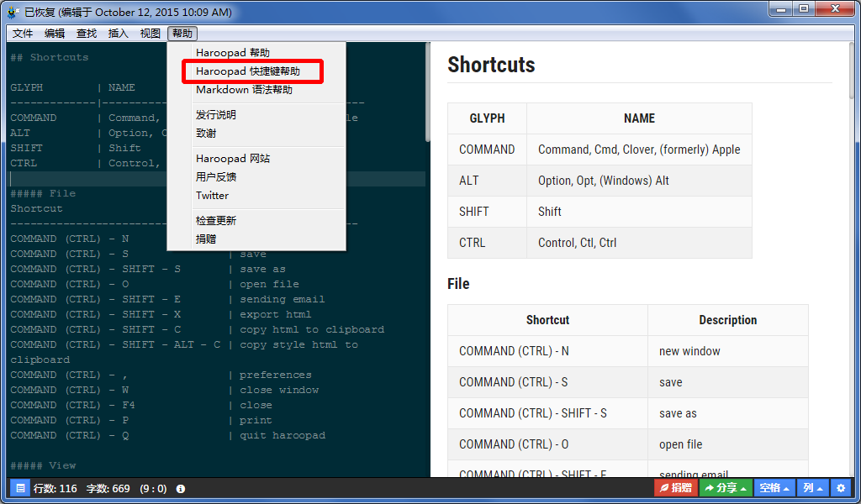The width and height of the screenshot is (861, 504).
Task: Click the ALT cell in preview table
Action: pos(487,181)
